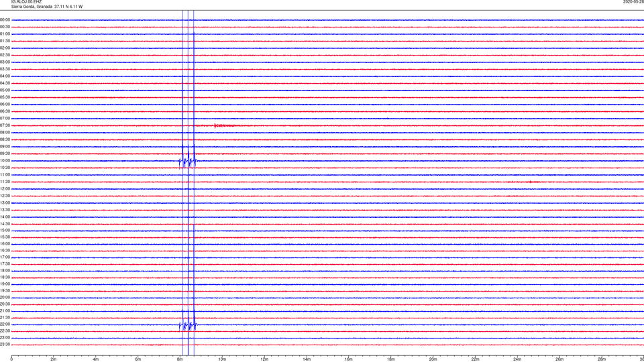
Task: Select the 00:00 trace time label
Action: tap(5, 19)
